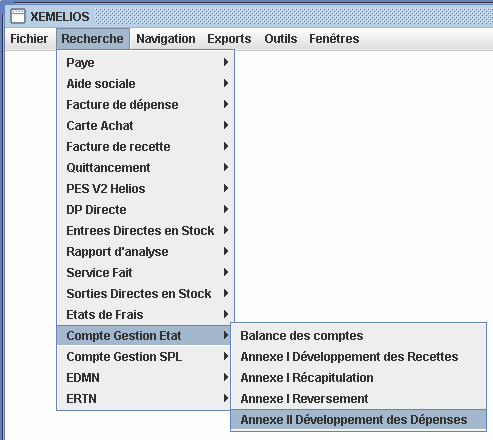The height and width of the screenshot is (440, 493).
Task: Expand submenu arrow next to EDMN
Action: click(x=226, y=377)
